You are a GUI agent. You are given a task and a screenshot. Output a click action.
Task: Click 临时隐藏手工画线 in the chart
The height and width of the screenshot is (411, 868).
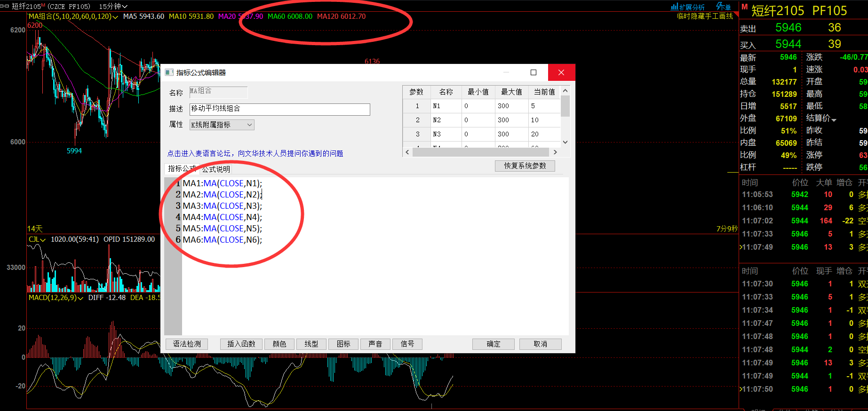point(705,16)
